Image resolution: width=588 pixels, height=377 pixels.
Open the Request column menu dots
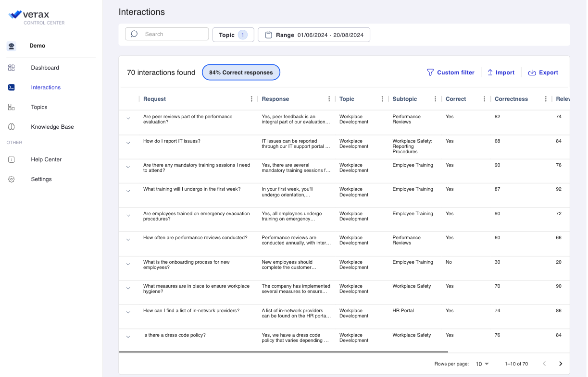(251, 99)
